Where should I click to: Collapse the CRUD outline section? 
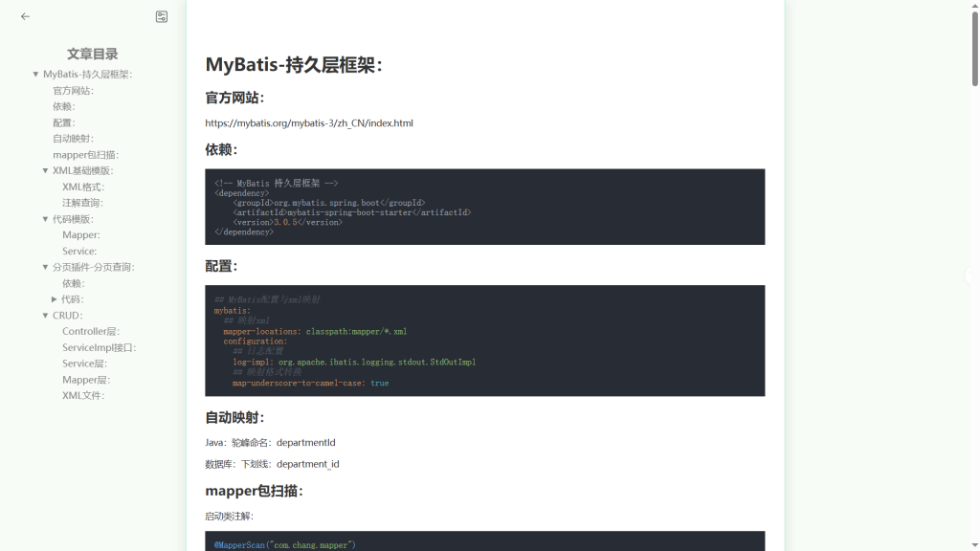point(45,316)
